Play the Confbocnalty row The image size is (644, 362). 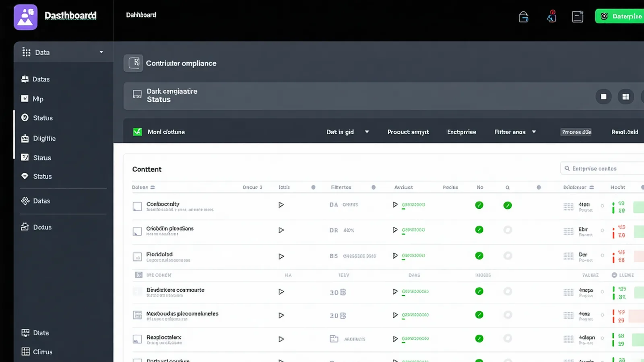point(281,205)
